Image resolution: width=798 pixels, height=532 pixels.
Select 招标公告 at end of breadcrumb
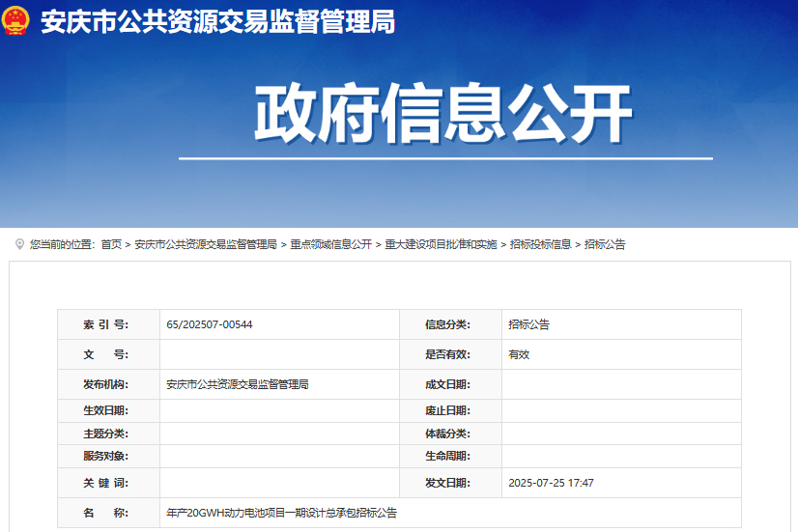(x=605, y=245)
